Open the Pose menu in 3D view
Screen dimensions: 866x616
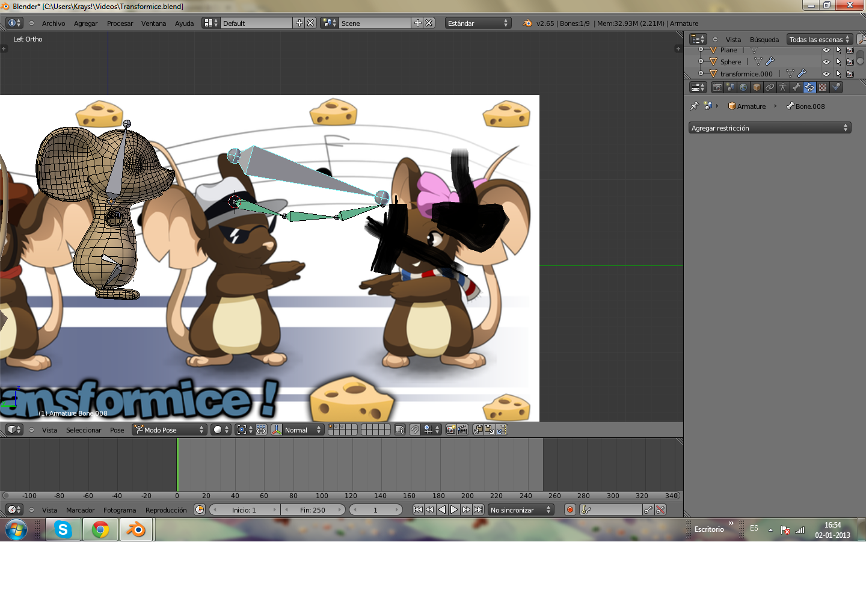point(117,430)
